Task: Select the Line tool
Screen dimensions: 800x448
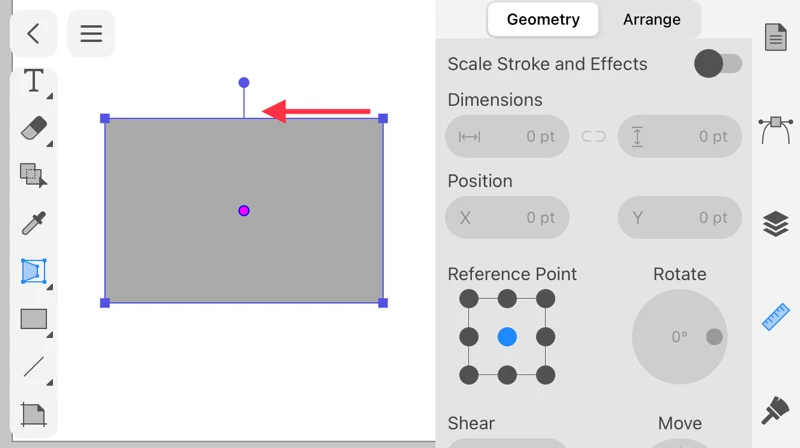Action: [x=34, y=366]
